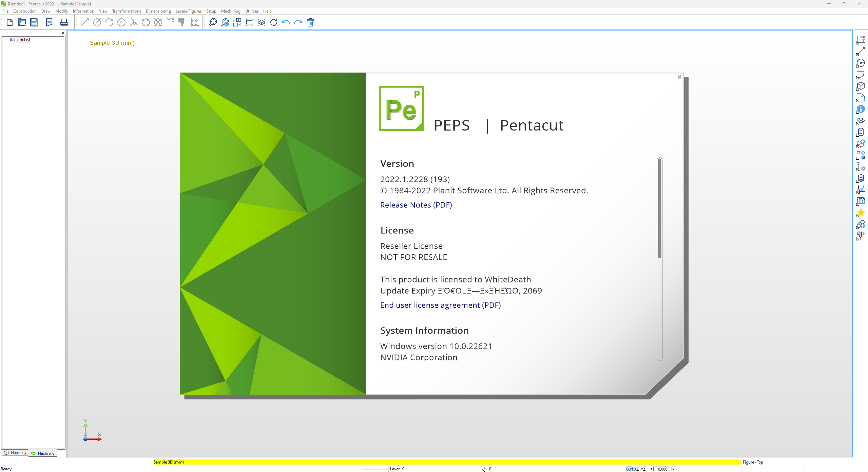Click the blue Information icon in sidebar
The image size is (868, 472).
(861, 109)
